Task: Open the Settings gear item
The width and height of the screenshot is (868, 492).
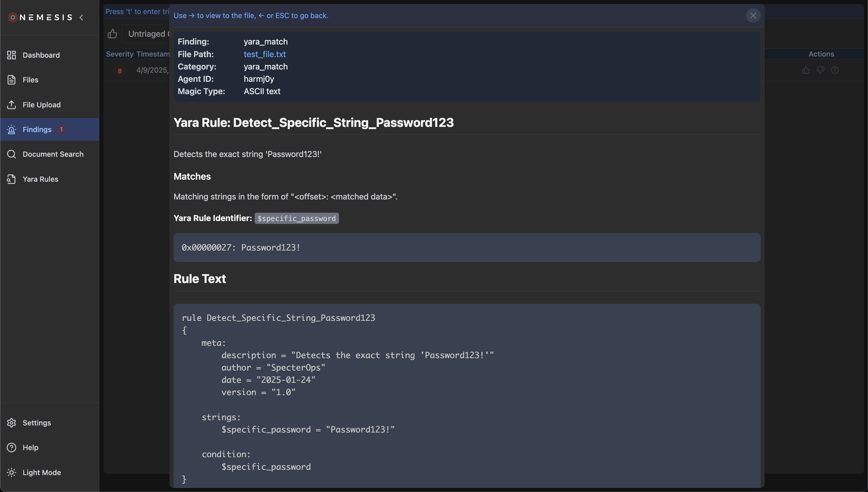Action: 36,423
